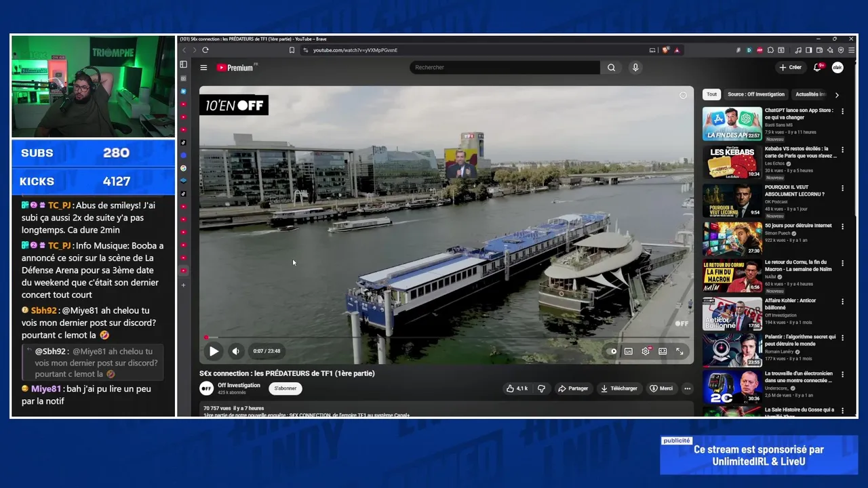Click the 0:07 / 23:48 time display
Screen dimensions: 868x488
click(x=267, y=351)
